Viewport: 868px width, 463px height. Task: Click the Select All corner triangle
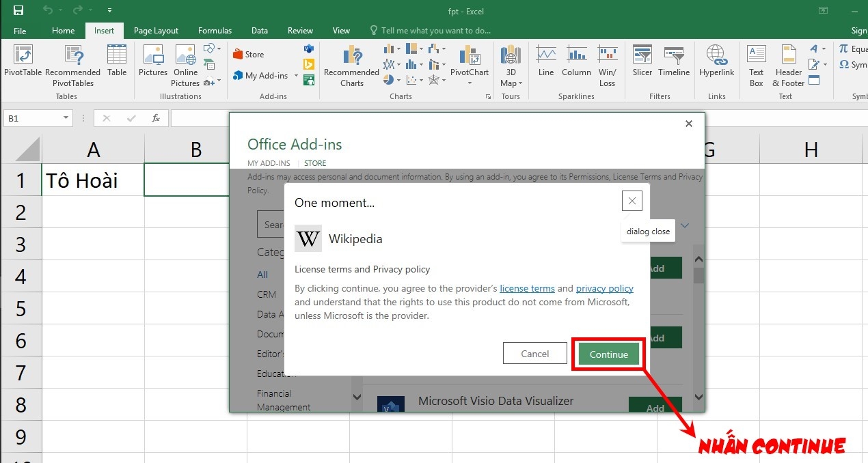pos(27,149)
